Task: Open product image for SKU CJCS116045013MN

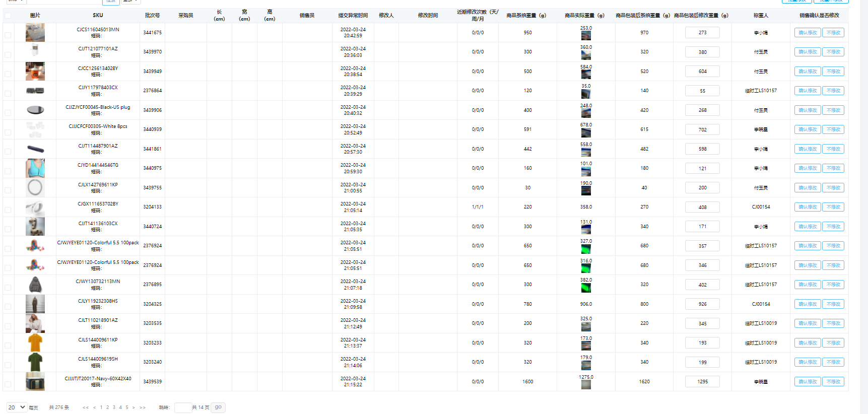Action: 35,33
